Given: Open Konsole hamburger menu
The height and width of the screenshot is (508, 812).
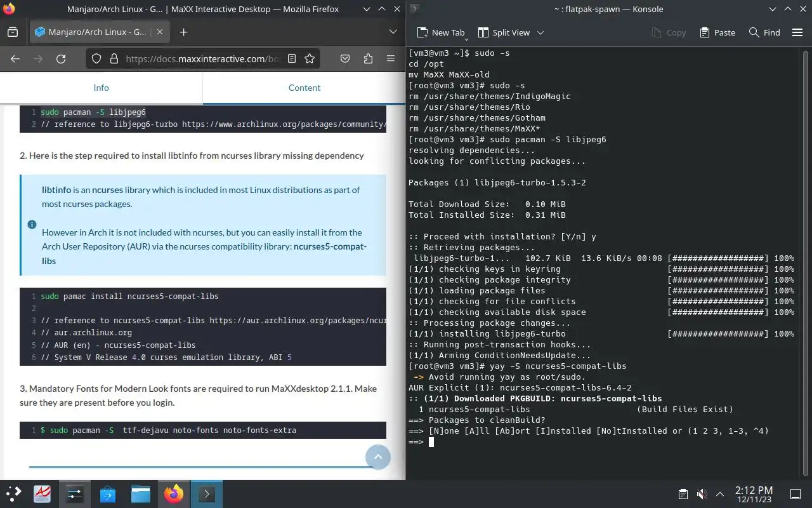Looking at the screenshot, I should click(797, 32).
